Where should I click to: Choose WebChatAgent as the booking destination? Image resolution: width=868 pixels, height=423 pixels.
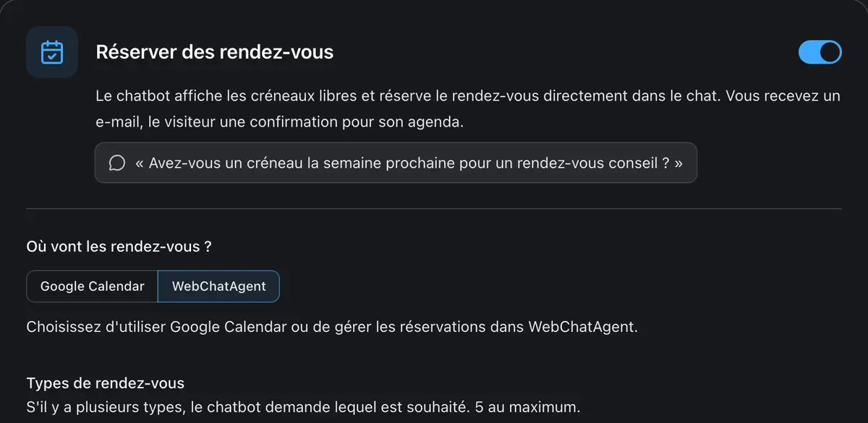(219, 286)
